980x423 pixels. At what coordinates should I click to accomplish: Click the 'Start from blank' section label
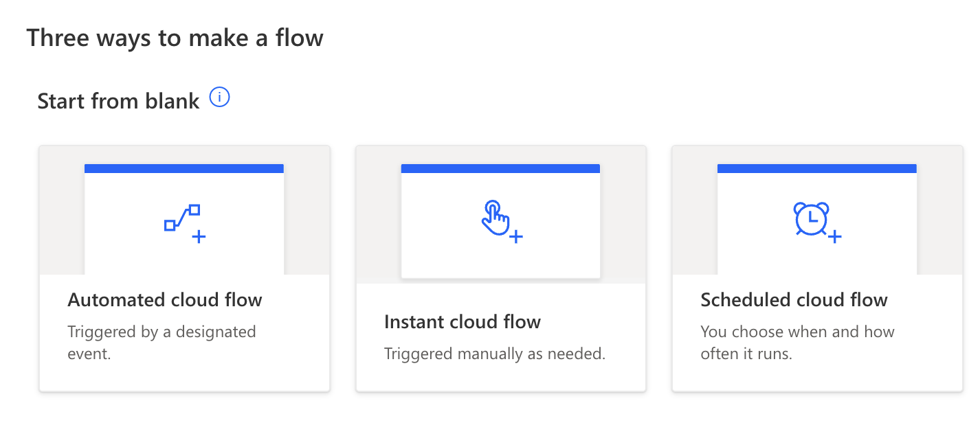coord(118,101)
